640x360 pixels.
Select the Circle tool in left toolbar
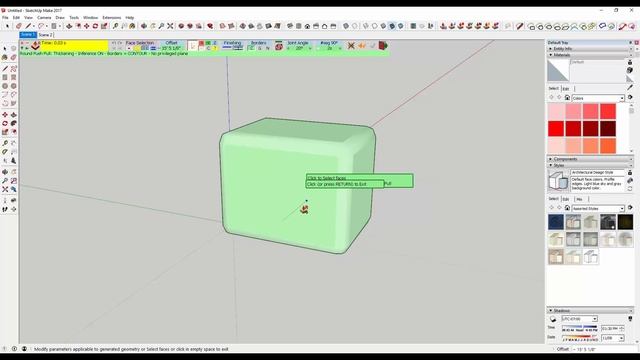click(x=5, y=86)
